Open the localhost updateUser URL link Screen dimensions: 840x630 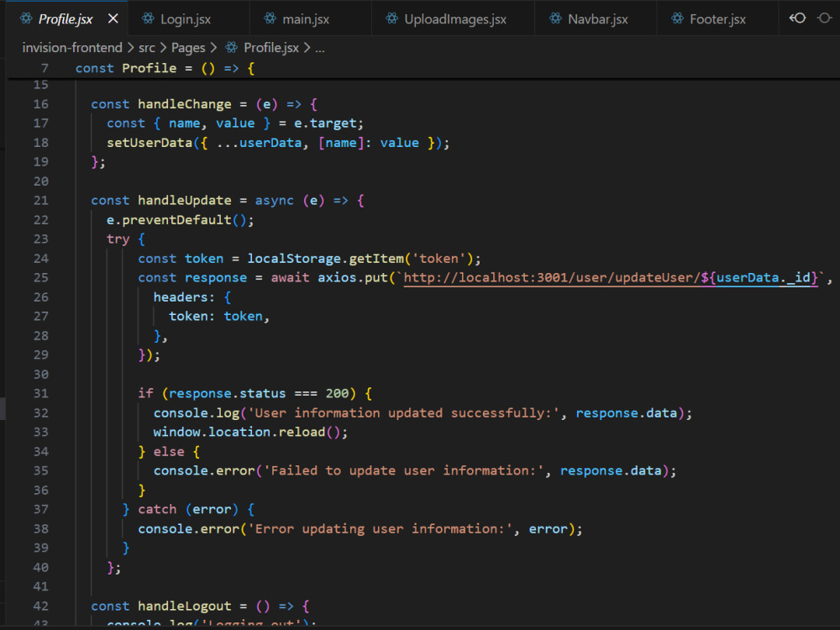[611, 277]
